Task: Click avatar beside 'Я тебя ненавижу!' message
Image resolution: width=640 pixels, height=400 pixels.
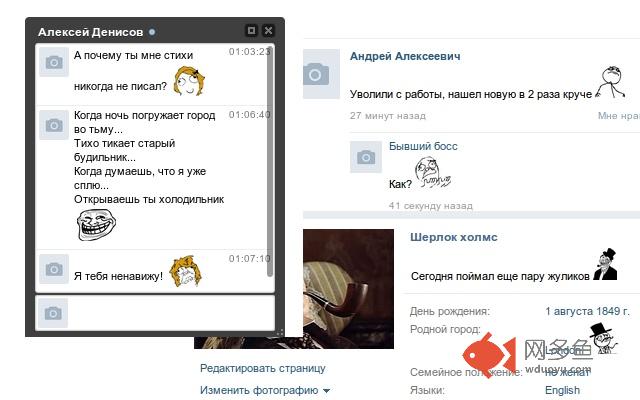Action: pyautogui.click(x=54, y=269)
